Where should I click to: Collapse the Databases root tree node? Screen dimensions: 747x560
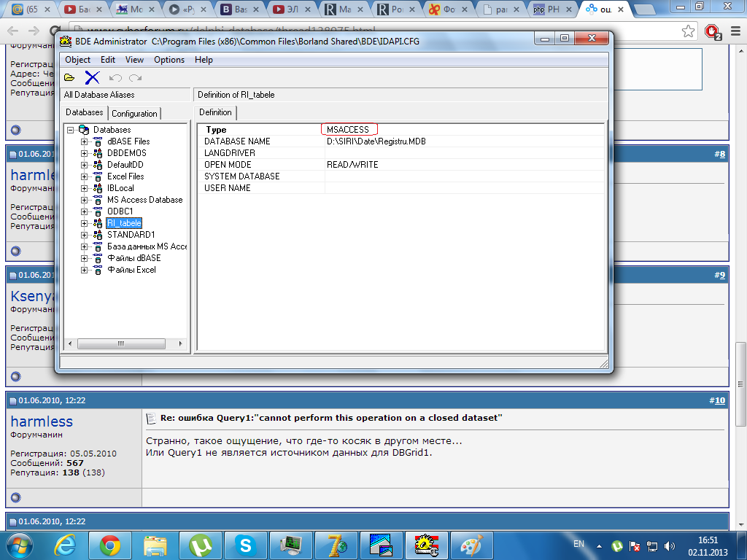click(x=71, y=130)
